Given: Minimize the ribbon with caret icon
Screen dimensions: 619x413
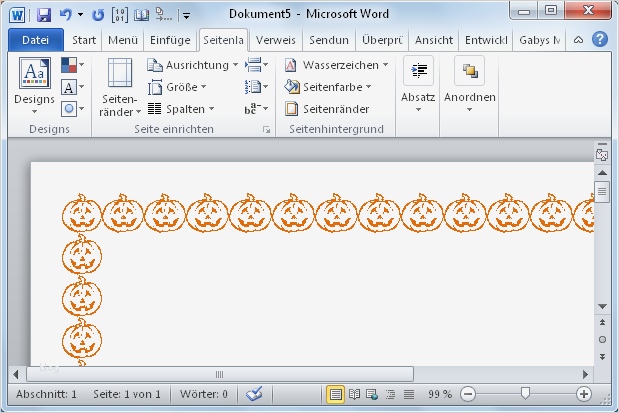Looking at the screenshot, I should coord(578,40).
